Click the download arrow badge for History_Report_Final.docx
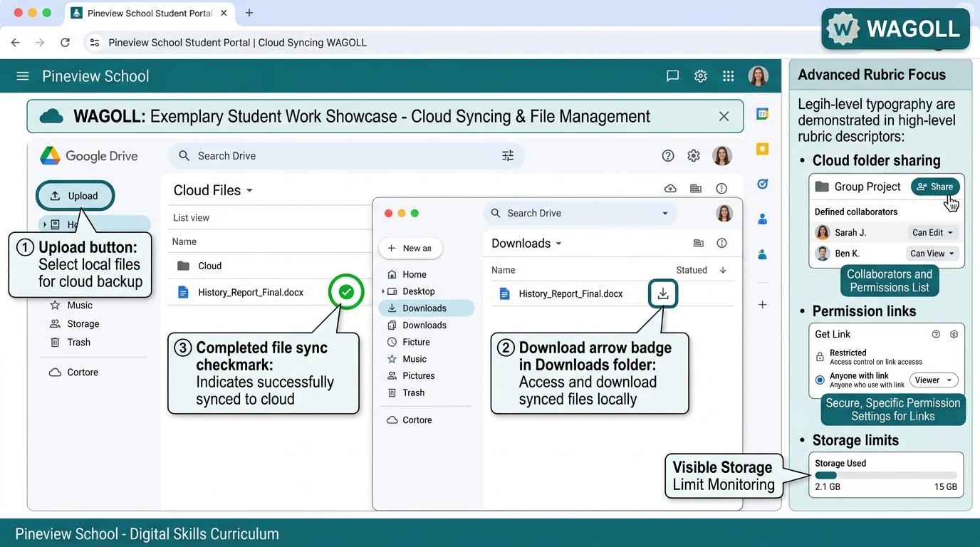The image size is (980, 547). tap(663, 293)
